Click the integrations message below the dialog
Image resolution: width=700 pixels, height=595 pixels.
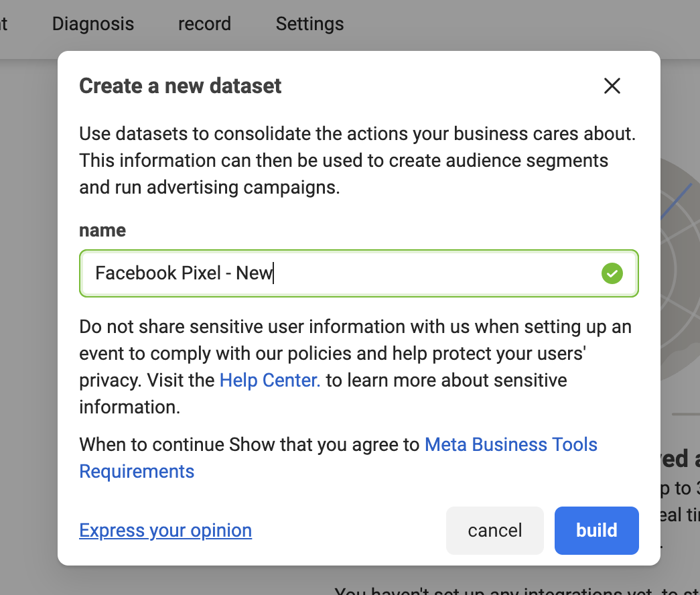[516, 590]
